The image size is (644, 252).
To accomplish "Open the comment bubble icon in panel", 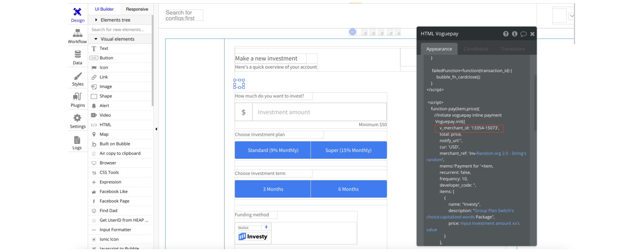I will tap(523, 34).
